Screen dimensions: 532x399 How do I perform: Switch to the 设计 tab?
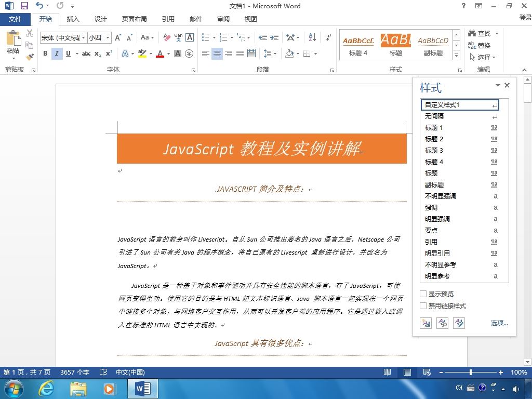tap(100, 19)
